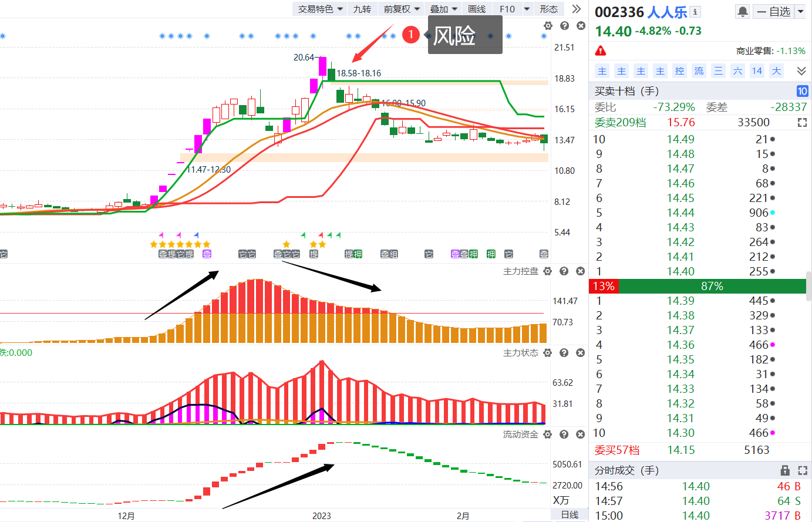Click the 20.64 high price label

304,58
